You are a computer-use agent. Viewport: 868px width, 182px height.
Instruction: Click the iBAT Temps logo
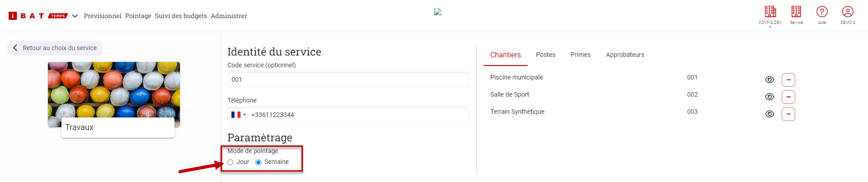38,16
